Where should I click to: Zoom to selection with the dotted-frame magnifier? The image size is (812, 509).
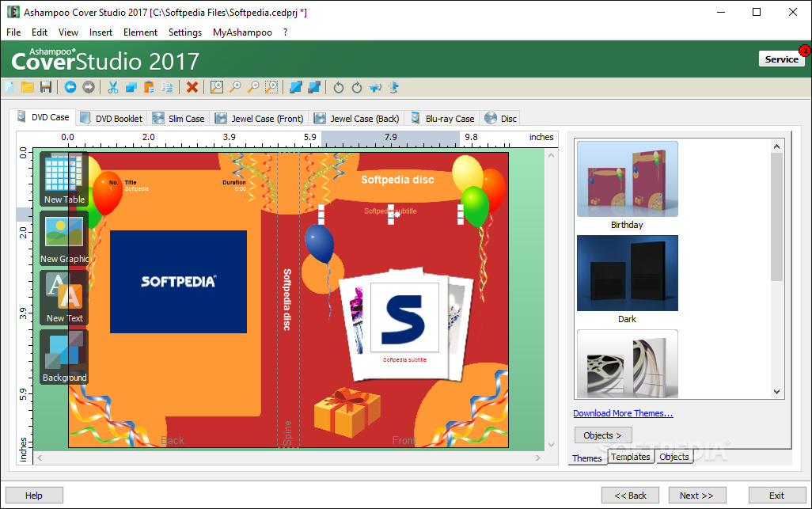pos(271,87)
